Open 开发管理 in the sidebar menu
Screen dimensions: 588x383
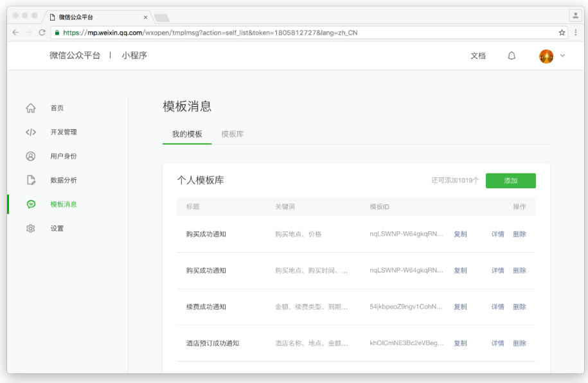(64, 132)
